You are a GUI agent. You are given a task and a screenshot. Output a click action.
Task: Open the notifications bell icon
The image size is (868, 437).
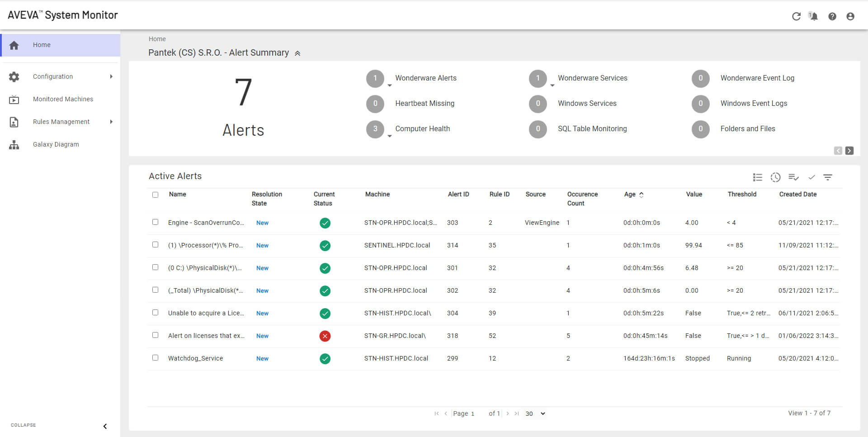coord(813,16)
